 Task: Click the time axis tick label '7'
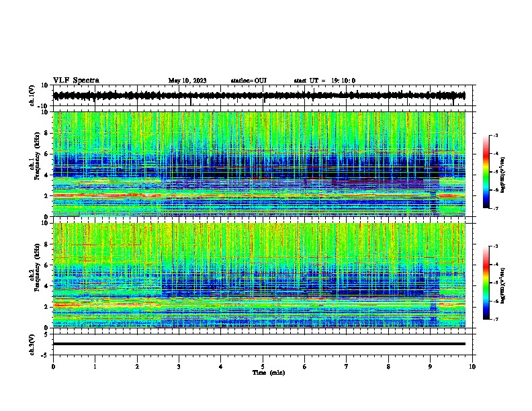click(x=347, y=367)
